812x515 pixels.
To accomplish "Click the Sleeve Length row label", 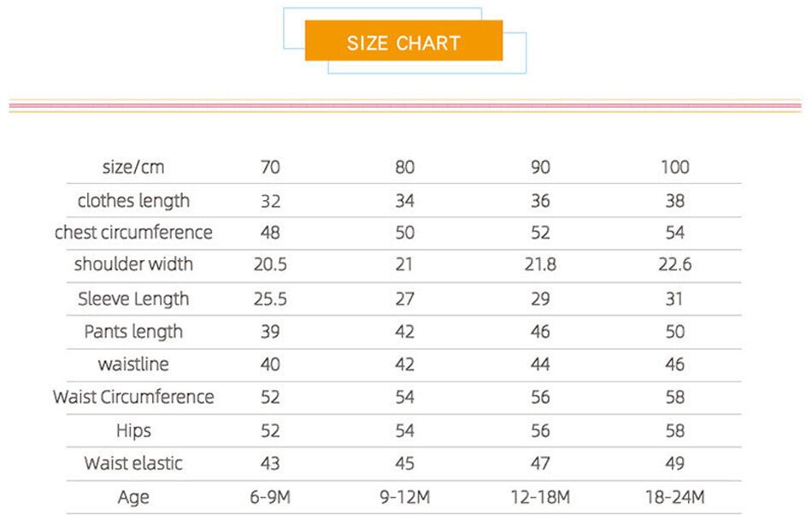I will (x=133, y=299).
